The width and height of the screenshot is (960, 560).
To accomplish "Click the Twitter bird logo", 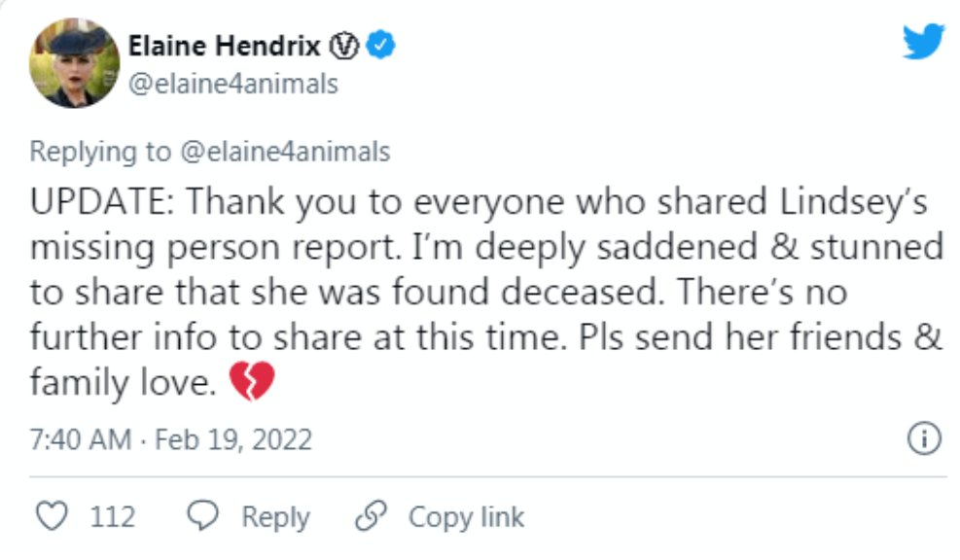I will coord(923,42).
